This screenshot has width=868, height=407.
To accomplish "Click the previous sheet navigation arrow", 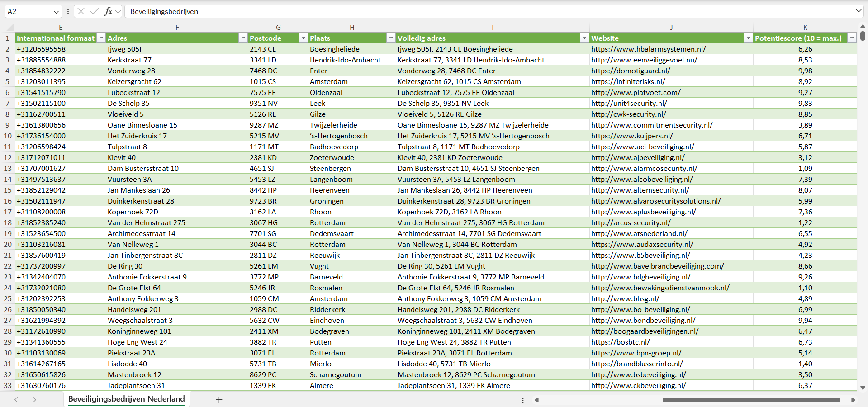I will 16,400.
